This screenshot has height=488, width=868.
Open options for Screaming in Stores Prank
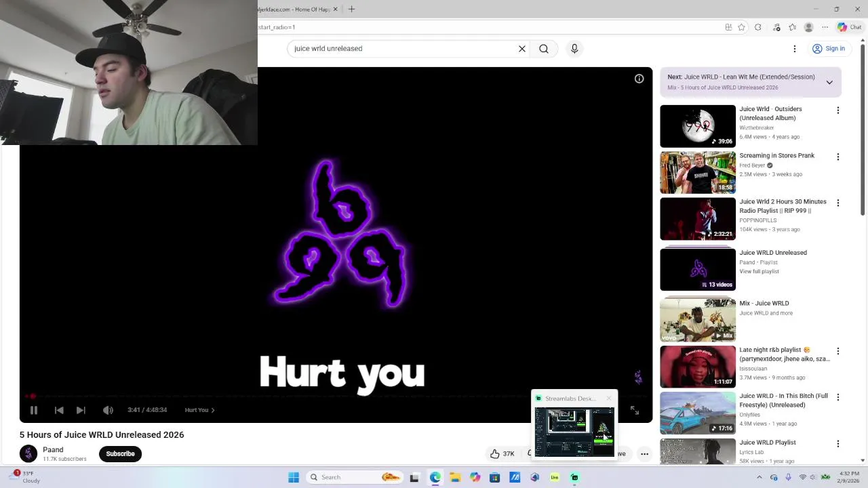coord(838,157)
